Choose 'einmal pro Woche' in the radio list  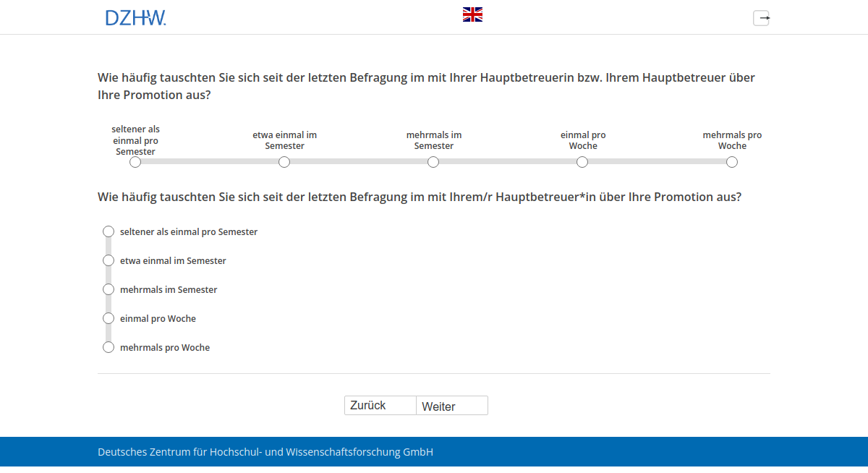coord(109,318)
